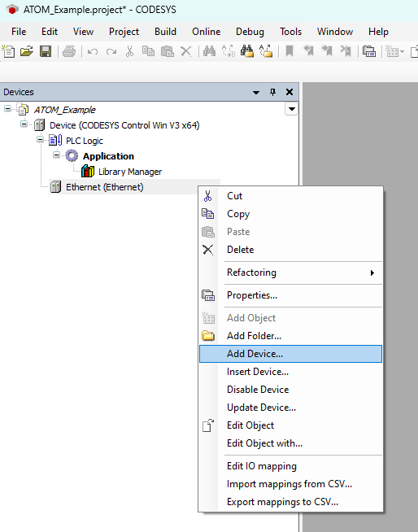418x532 pixels.
Task: Click the Ethernet device icon in tree
Action: click(x=55, y=186)
